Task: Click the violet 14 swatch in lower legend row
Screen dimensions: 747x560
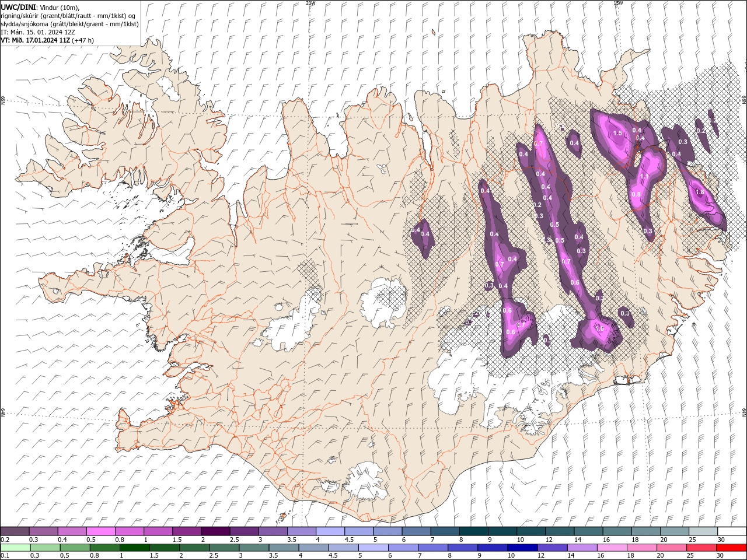Action: (x=582, y=548)
